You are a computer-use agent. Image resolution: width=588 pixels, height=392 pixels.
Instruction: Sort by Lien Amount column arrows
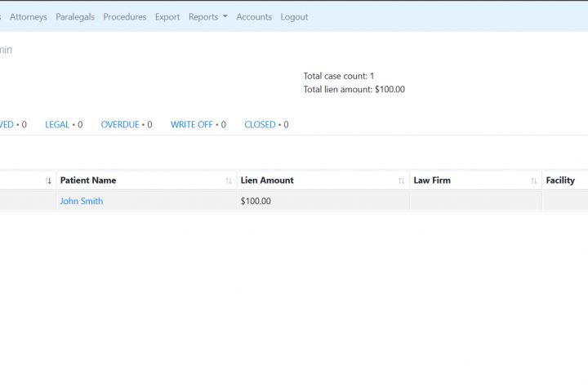click(401, 180)
